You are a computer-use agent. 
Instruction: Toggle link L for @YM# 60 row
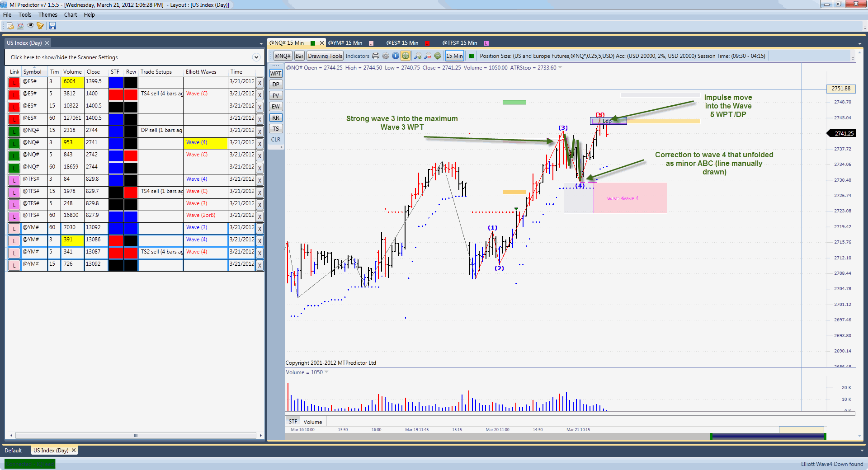point(14,229)
